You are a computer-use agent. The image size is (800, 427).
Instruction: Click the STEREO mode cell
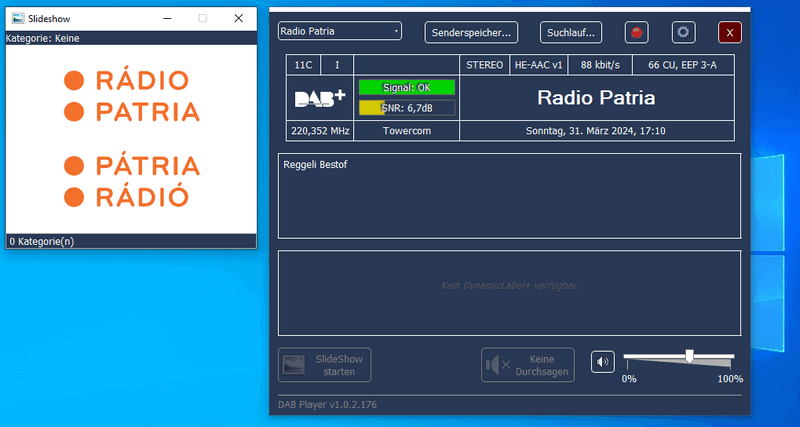click(x=484, y=65)
